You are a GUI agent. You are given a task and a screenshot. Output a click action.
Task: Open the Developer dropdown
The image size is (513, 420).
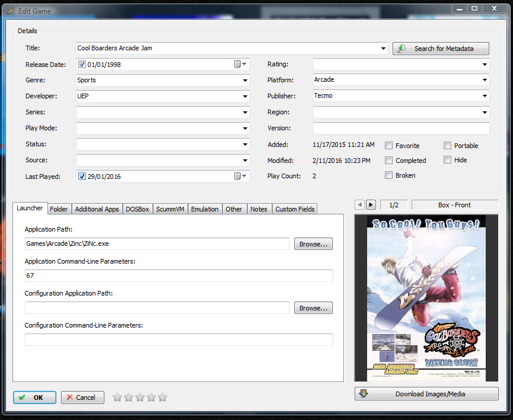[245, 97]
